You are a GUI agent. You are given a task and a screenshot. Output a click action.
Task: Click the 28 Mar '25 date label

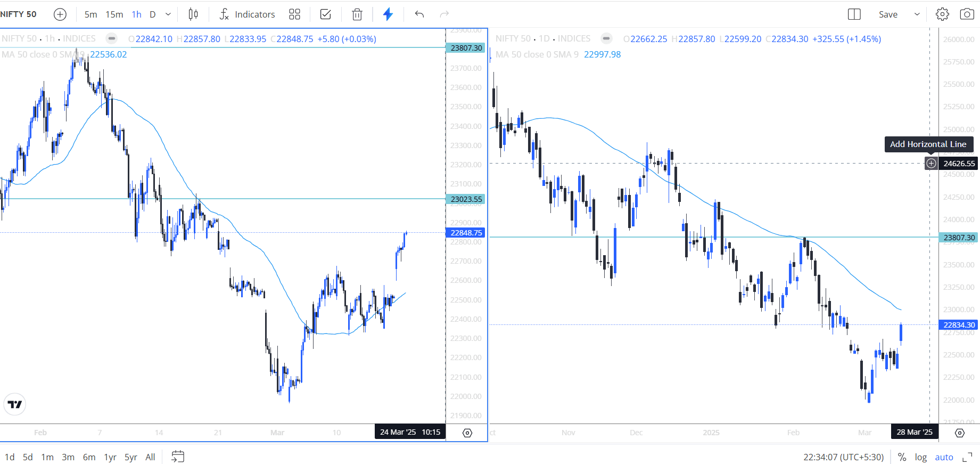point(915,432)
